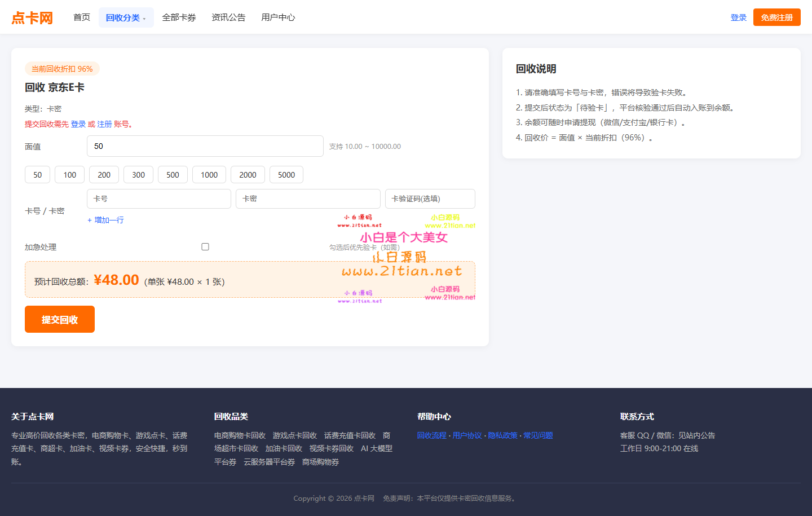Add a row with 增加一行
The width and height of the screenshot is (812, 516).
[x=105, y=220]
